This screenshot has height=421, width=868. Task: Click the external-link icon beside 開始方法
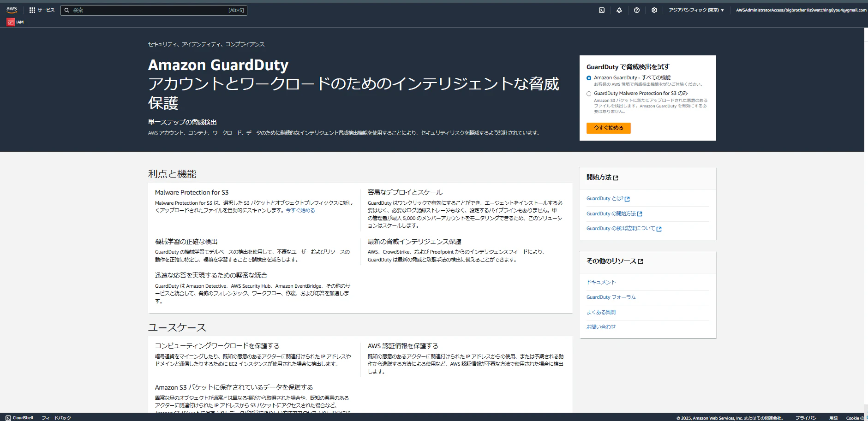[x=616, y=178]
